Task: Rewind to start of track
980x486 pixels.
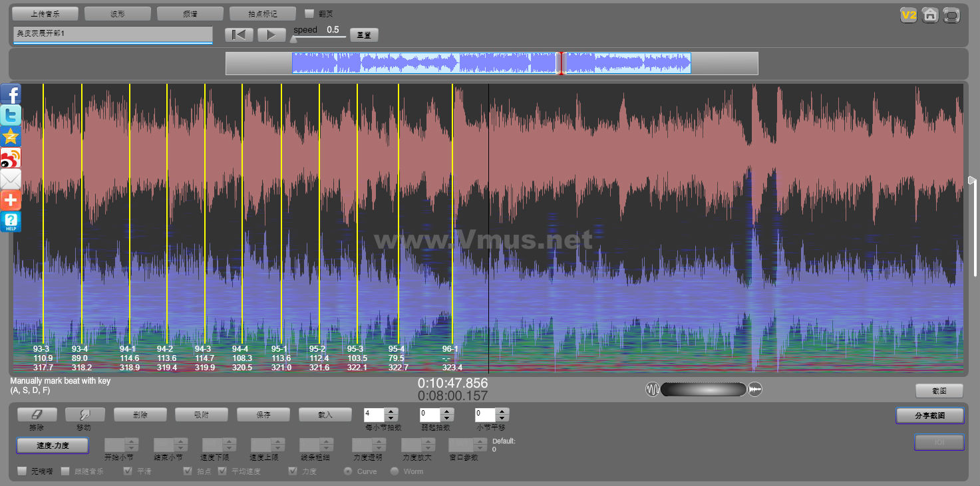Action: point(240,35)
